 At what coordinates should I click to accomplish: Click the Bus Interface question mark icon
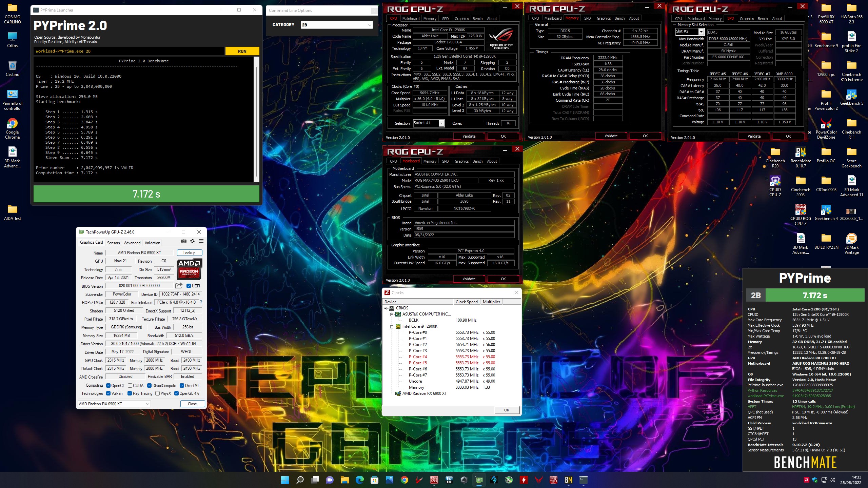point(201,302)
